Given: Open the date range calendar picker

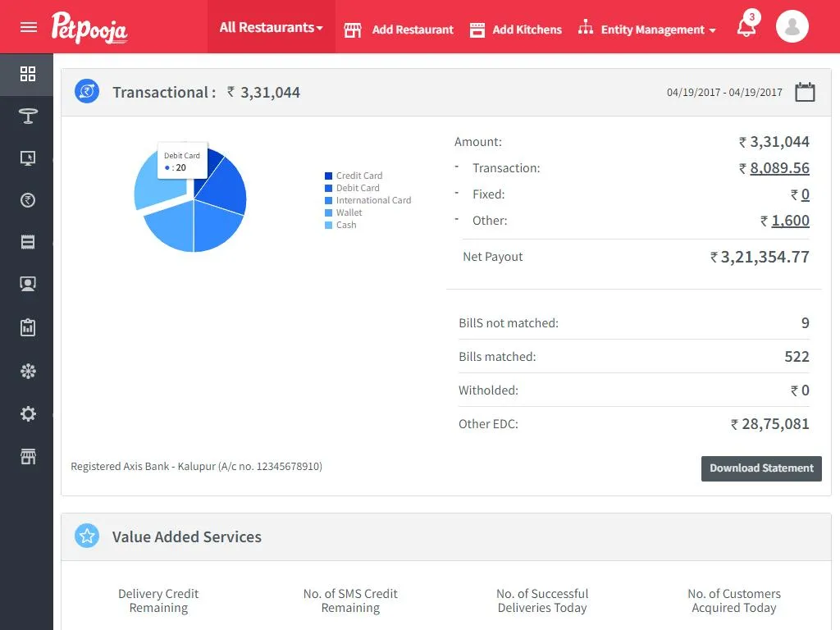Looking at the screenshot, I should (805, 92).
